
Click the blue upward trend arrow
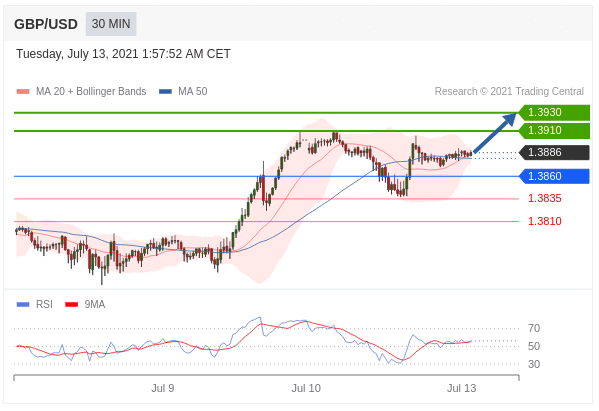495,133
